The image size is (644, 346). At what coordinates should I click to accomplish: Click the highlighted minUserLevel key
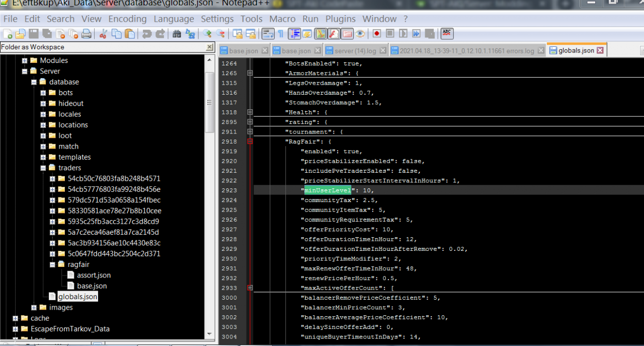(x=328, y=190)
